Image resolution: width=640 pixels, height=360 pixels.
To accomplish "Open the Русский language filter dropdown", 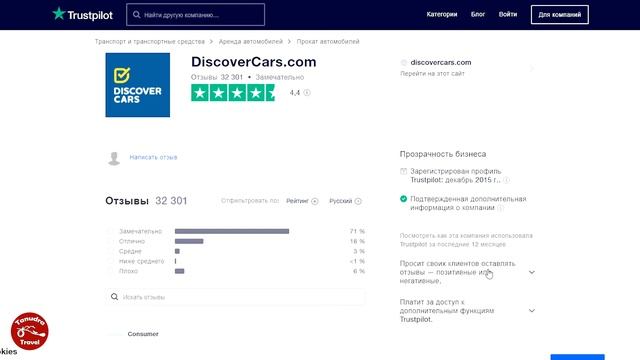I will click(x=345, y=201).
